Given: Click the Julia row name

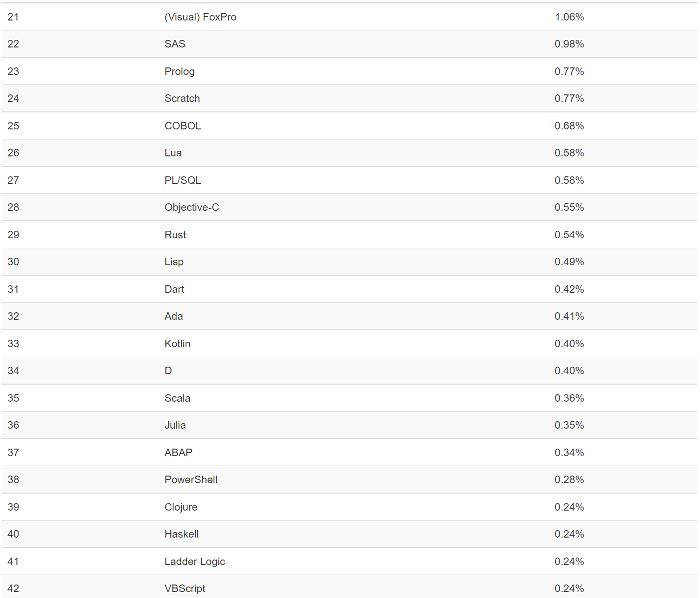Looking at the screenshot, I should tap(175, 425).
